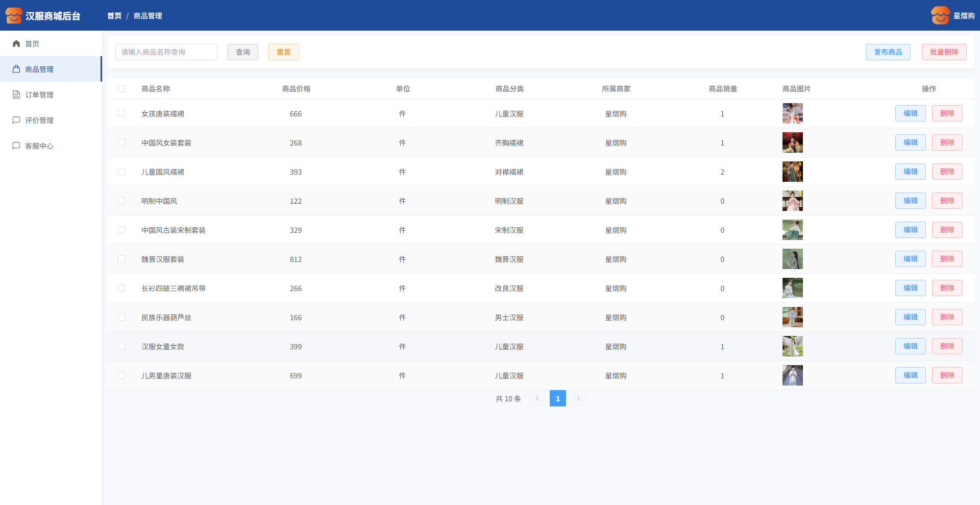This screenshot has width=980, height=505.
Task: Open the product image of 明制中国风
Action: pyautogui.click(x=792, y=201)
